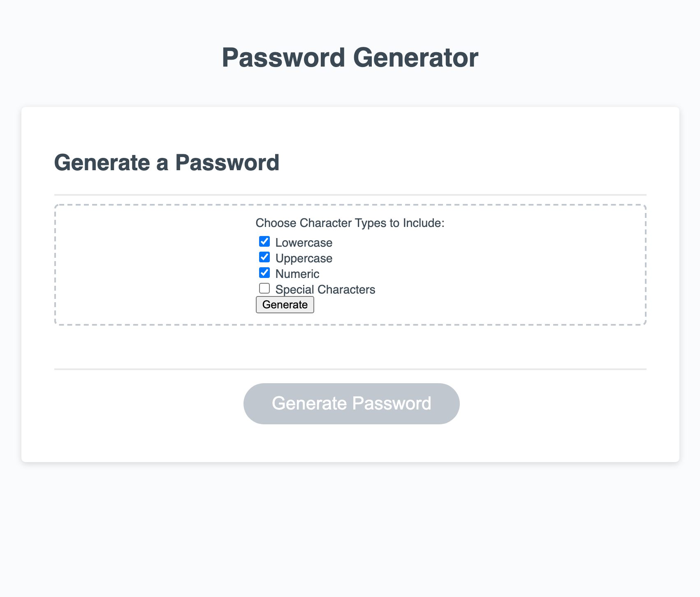700x597 pixels.
Task: Enable Special Characters
Action: coord(264,288)
